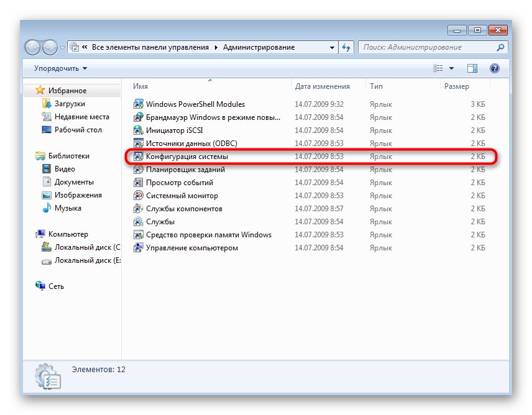Screen dimensions: 532x415
Task: Click the Forward navigation arrow
Action: point(50,47)
